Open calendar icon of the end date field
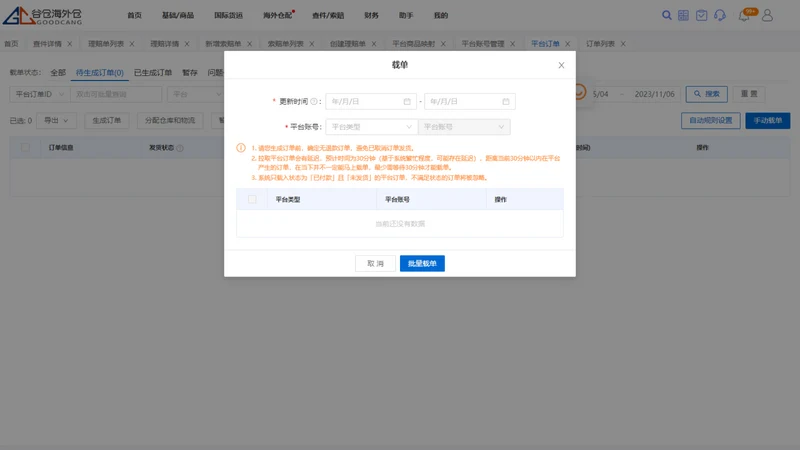 tap(506, 102)
